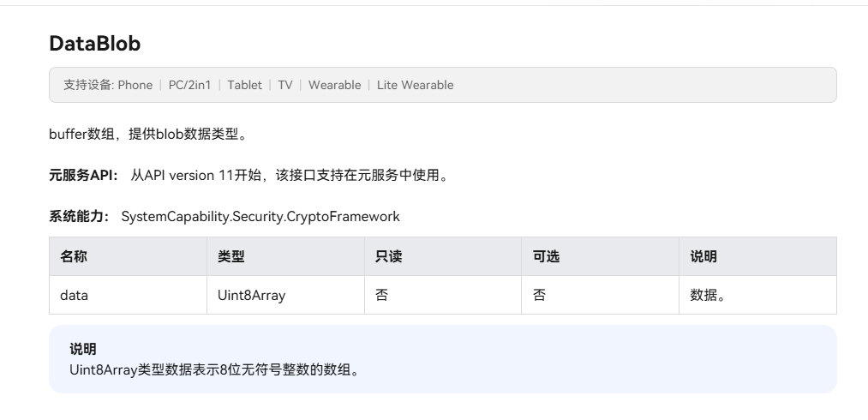Click SystemCapability.Security.CryptoFramework text
Screen dimensions: 868x420
pos(260,217)
